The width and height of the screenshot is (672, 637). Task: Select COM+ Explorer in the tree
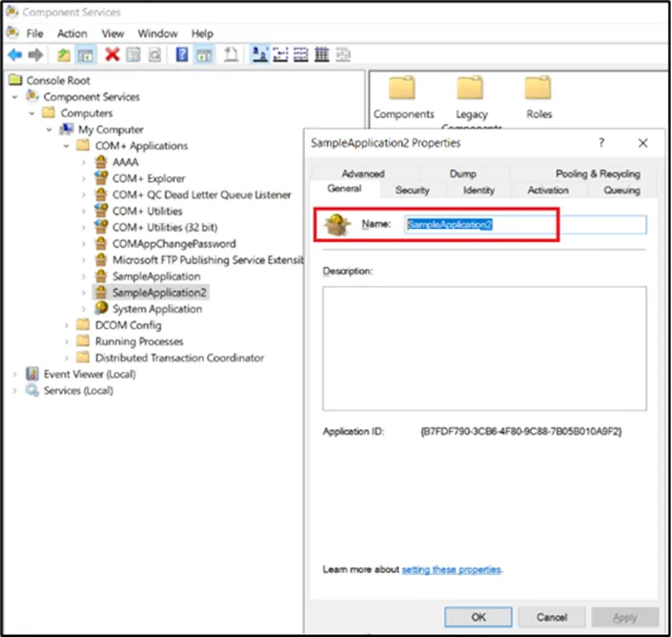(x=149, y=178)
